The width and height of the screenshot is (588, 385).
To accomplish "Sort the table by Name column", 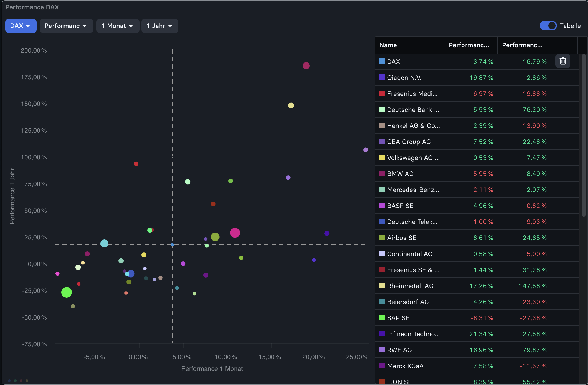I will (x=388, y=45).
